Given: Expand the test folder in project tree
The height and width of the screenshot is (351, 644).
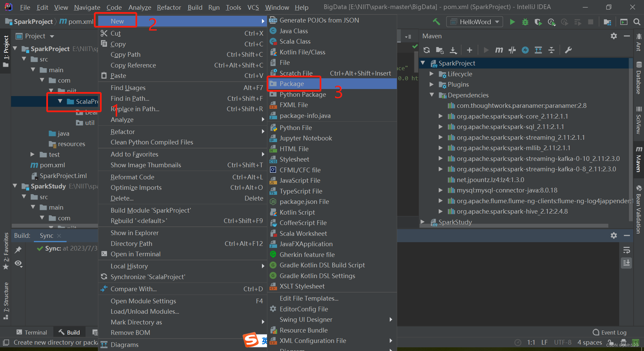Looking at the screenshot, I should pos(33,155).
